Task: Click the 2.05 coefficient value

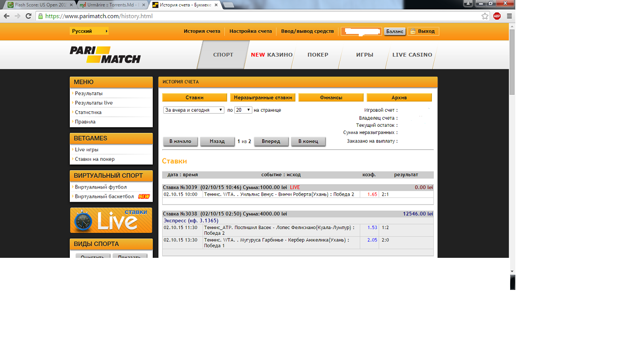Action: tap(372, 240)
